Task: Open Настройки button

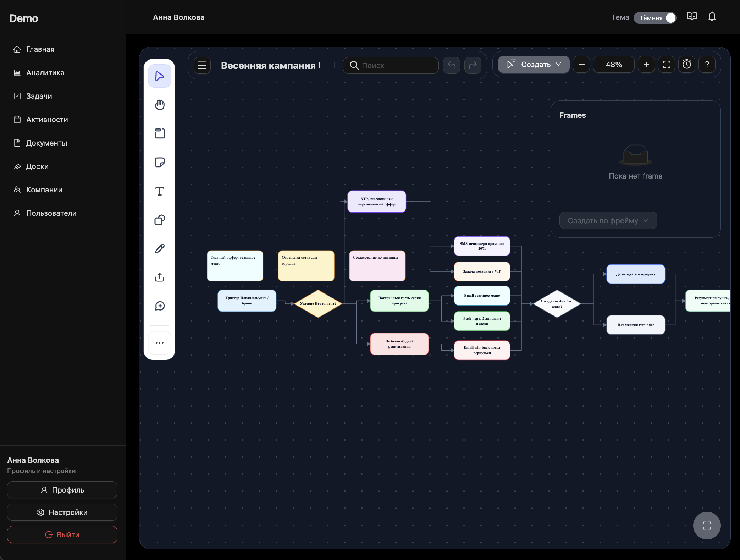Action: coord(62,512)
